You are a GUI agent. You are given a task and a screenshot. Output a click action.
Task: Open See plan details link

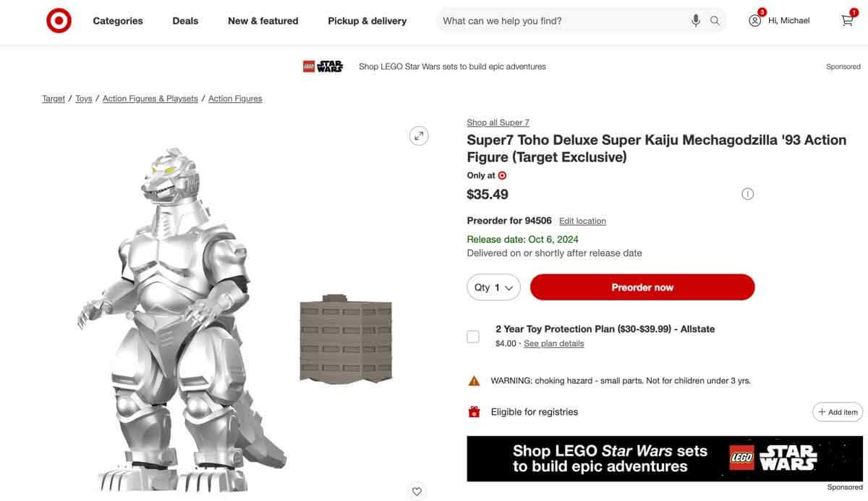tap(553, 342)
